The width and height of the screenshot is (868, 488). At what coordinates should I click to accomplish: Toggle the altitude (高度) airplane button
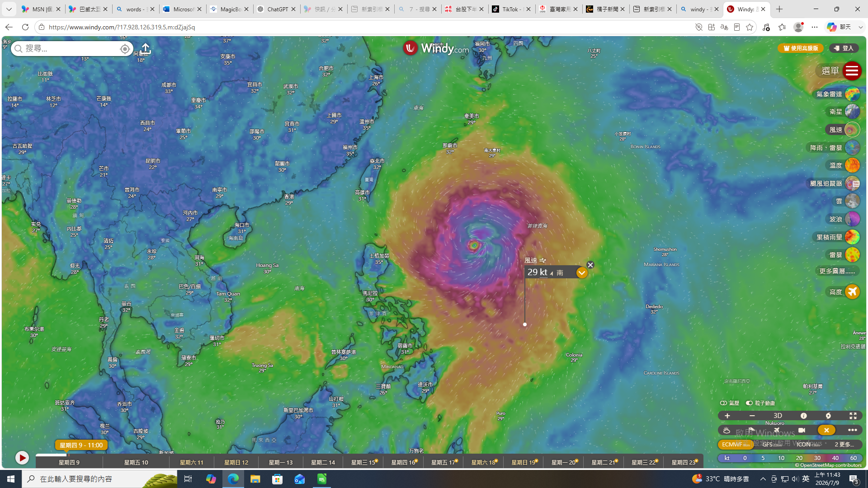852,292
